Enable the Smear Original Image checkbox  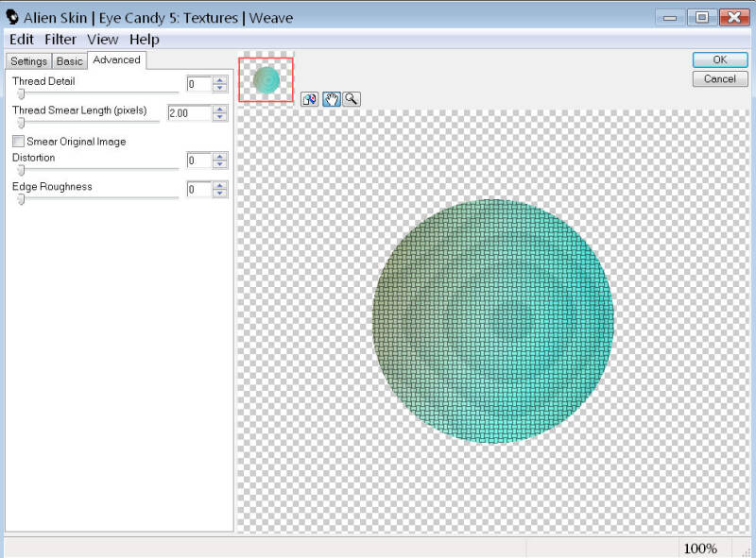point(19,142)
